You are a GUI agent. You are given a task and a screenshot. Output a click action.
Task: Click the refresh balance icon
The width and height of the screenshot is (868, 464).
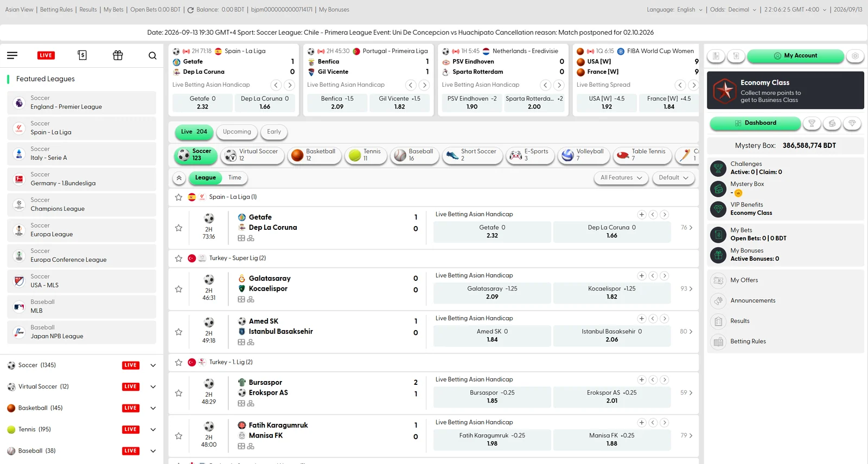pyautogui.click(x=190, y=10)
